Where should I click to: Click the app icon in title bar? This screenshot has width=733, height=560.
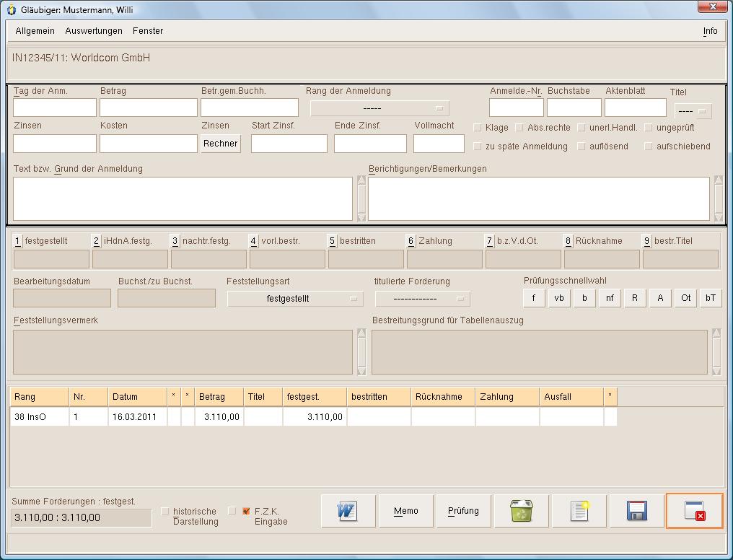click(12, 9)
